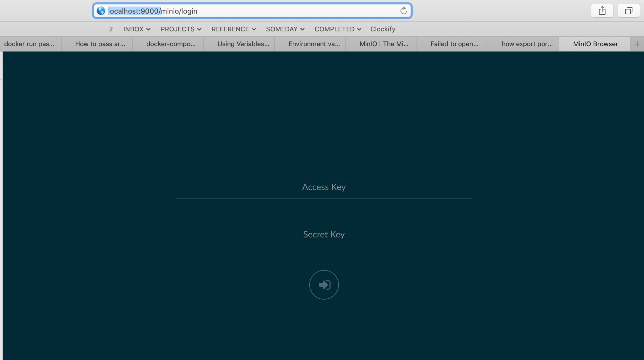Click the globe site icon in address bar

[x=101, y=11]
